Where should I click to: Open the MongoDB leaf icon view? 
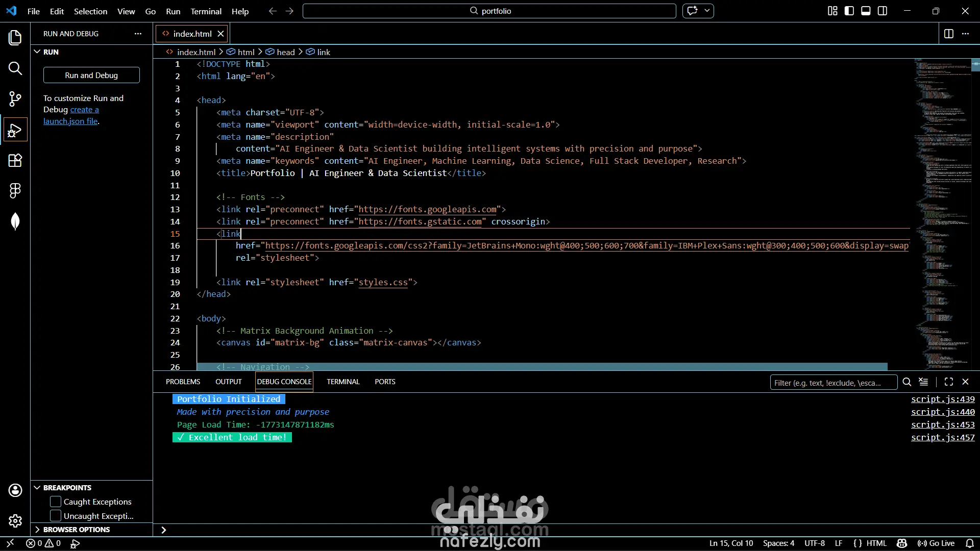click(15, 221)
